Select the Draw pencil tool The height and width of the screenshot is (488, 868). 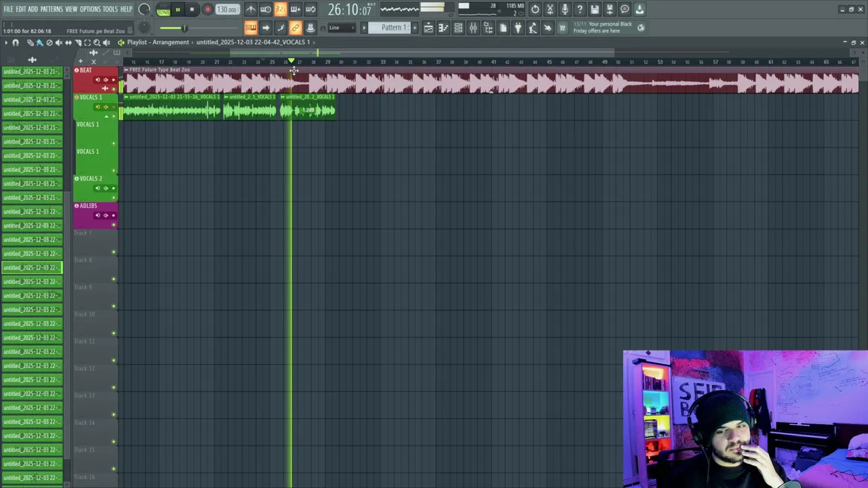click(30, 43)
